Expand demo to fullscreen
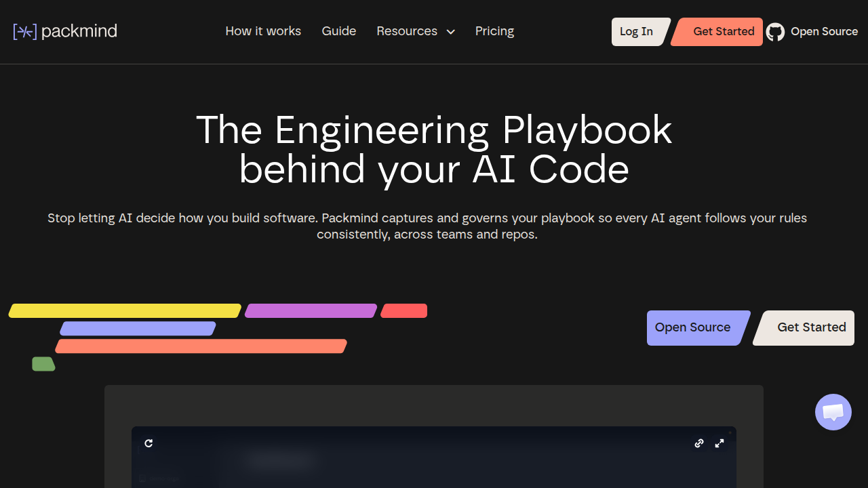This screenshot has height=488, width=868. [x=719, y=443]
